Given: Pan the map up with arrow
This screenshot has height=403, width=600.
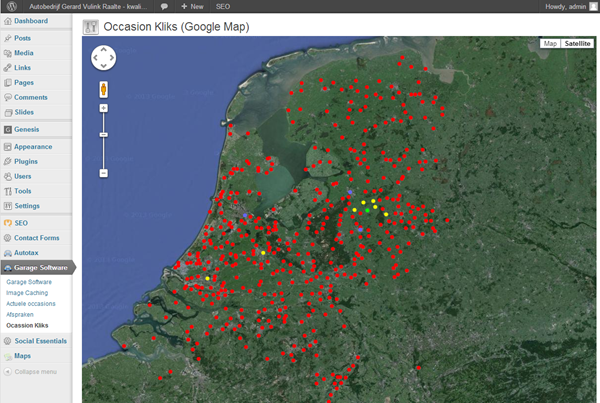Looking at the screenshot, I should tap(103, 50).
